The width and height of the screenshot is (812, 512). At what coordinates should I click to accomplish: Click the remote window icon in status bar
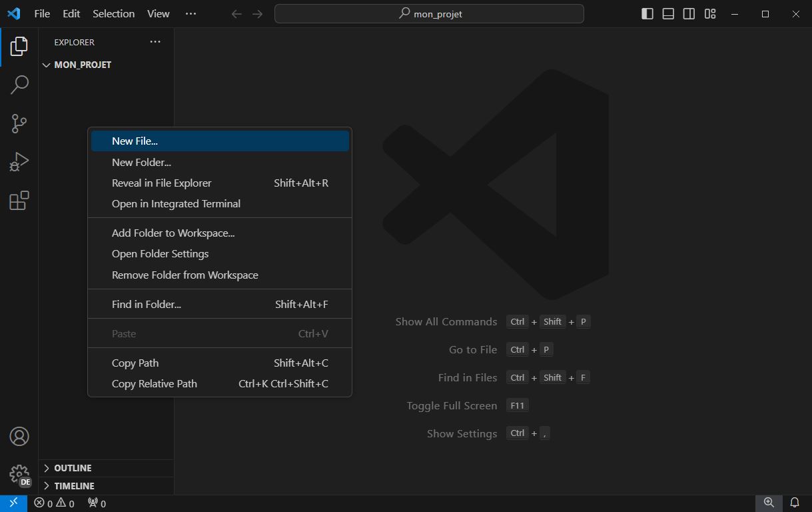[x=13, y=503]
